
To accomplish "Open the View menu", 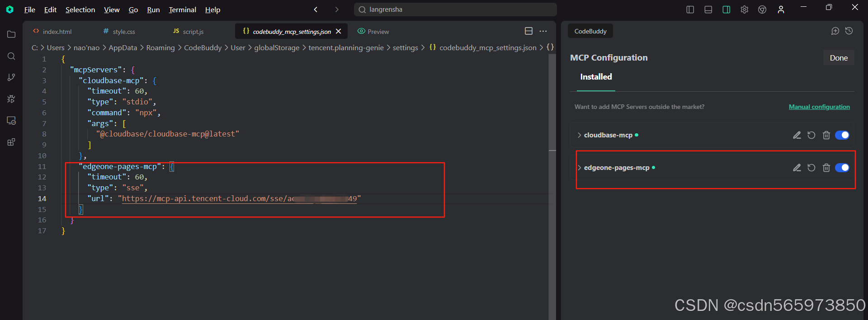I will 112,9.
